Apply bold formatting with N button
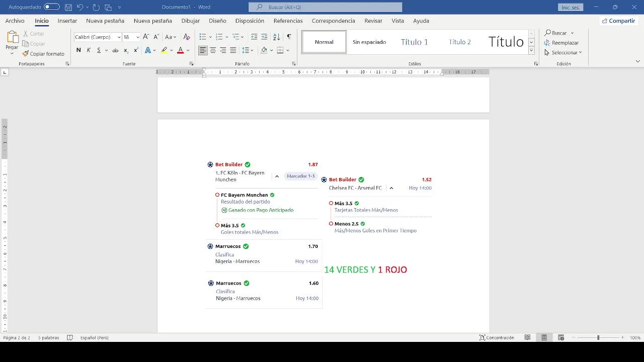Viewport: 644px width, 362px height. coord(78,50)
